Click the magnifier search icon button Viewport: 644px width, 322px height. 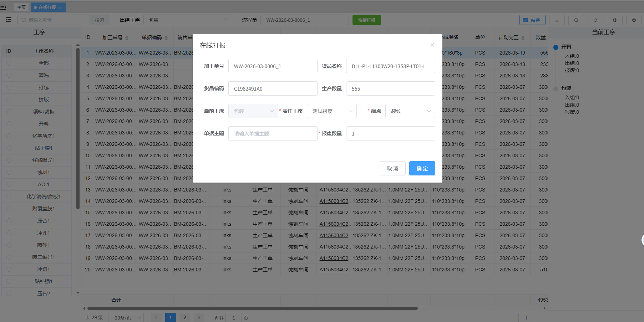tap(576, 20)
